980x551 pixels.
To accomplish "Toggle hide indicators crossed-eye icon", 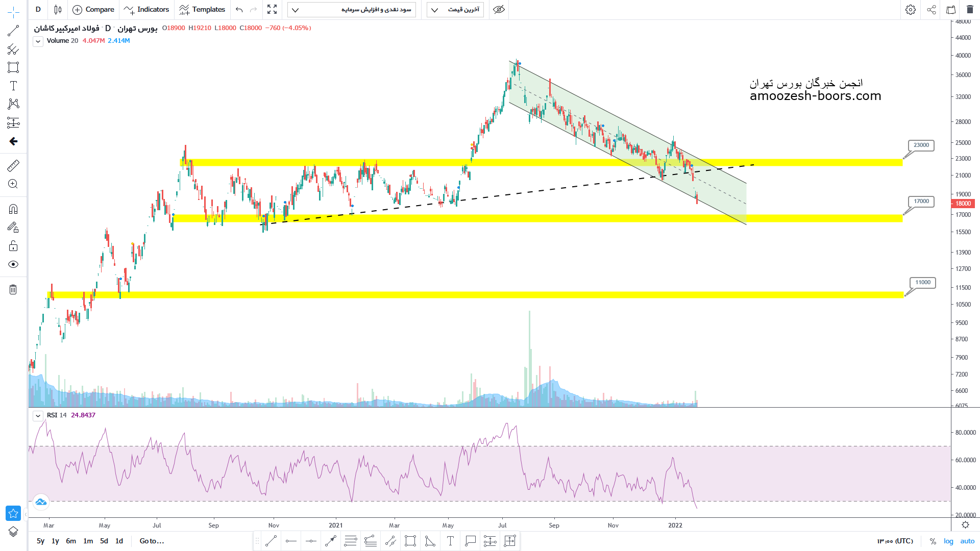I will (499, 10).
